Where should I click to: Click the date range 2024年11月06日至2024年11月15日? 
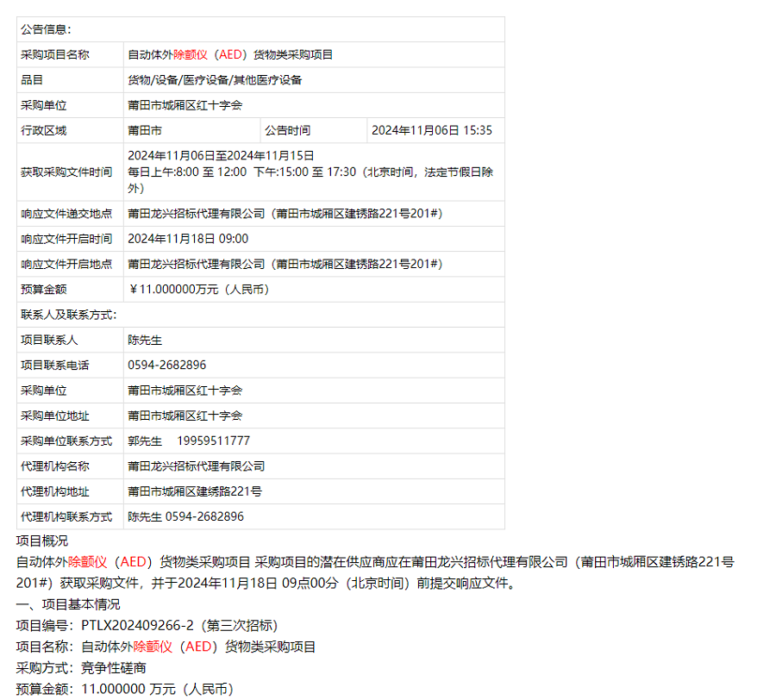point(221,156)
